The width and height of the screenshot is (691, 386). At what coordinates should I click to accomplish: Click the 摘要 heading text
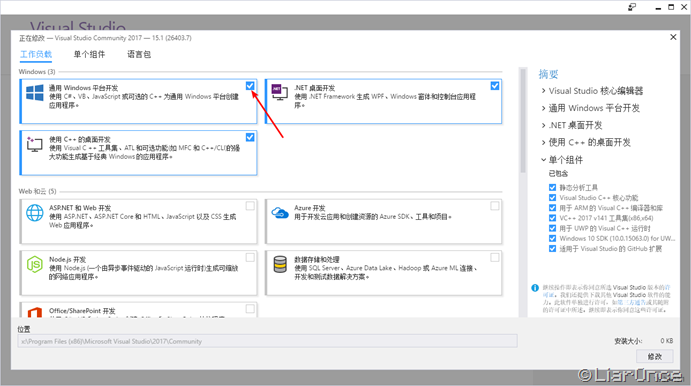tap(548, 74)
